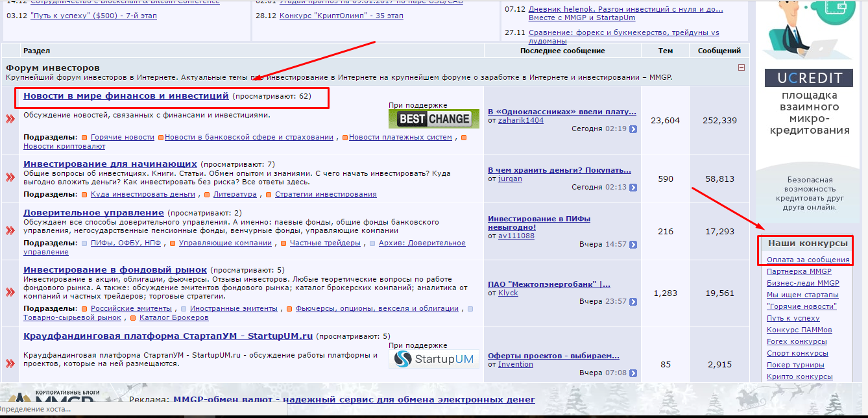Go to last post icon next to Вчера 23:57
868x418 pixels.
(633, 301)
